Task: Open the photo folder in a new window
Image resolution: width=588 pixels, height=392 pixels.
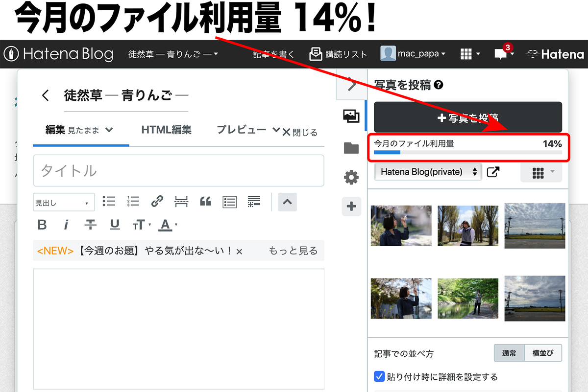Action: click(x=493, y=172)
